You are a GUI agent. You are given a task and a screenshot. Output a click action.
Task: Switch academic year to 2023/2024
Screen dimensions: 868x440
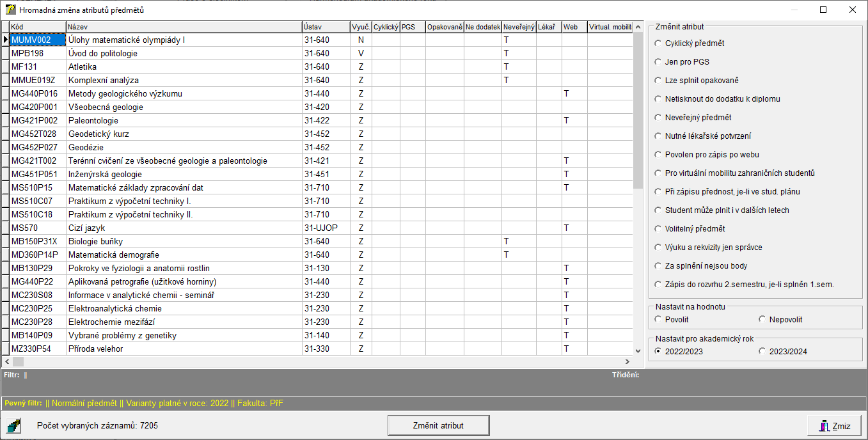[762, 351]
